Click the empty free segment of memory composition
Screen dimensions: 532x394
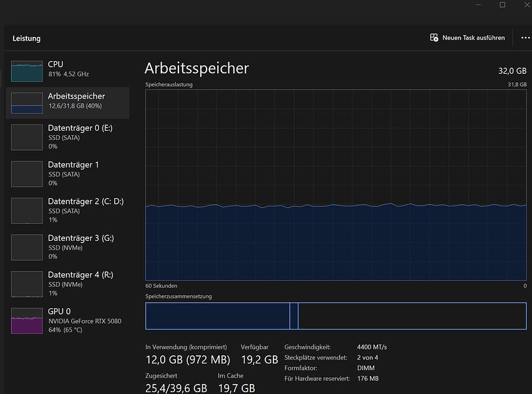412,316
